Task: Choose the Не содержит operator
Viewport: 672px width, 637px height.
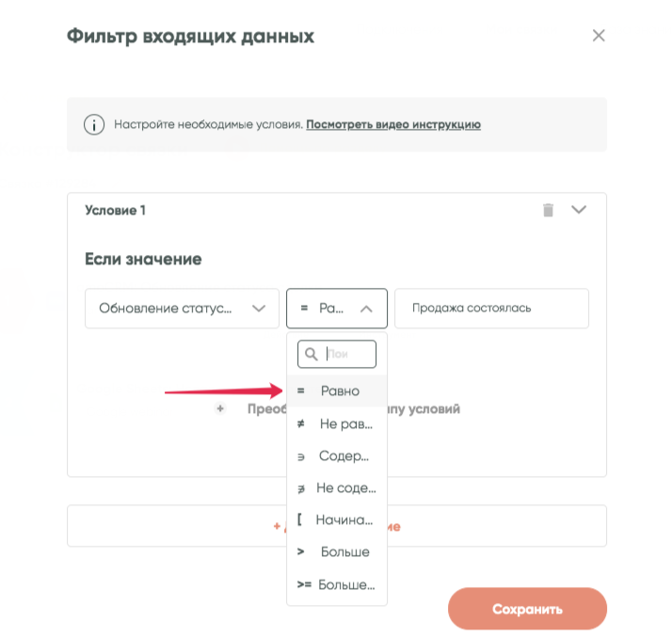Action: tap(337, 488)
